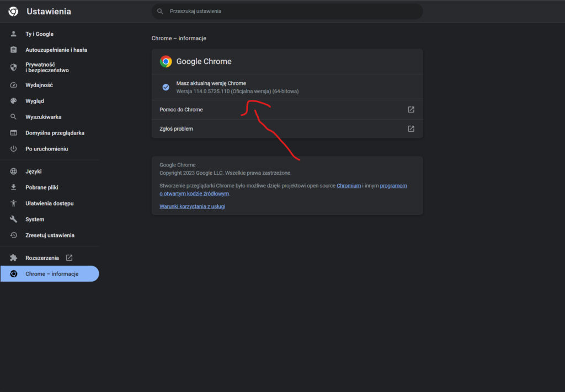Open the Języki settings section

point(50,171)
